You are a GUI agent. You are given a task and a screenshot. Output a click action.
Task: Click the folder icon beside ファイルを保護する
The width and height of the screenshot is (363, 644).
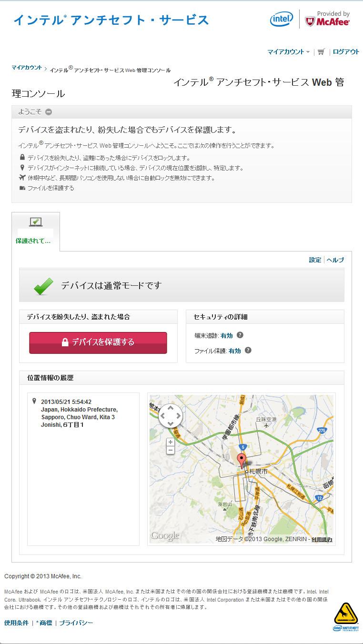coord(22,188)
